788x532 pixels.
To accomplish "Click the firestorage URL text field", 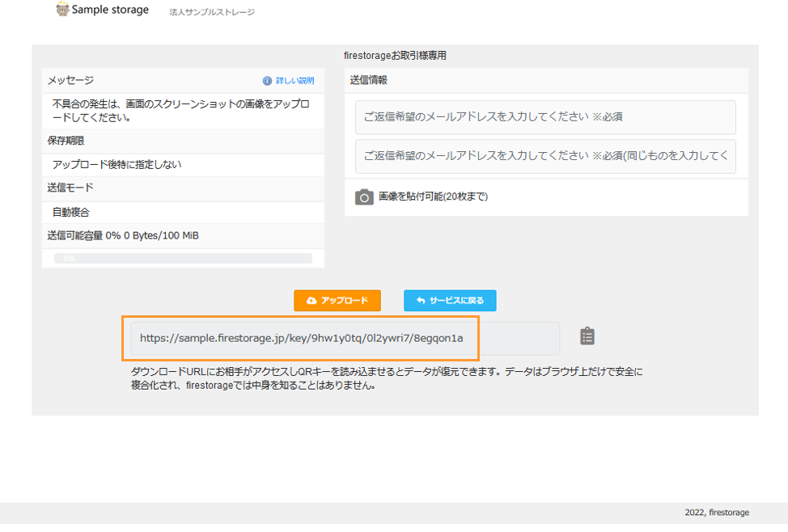I will coord(345,339).
